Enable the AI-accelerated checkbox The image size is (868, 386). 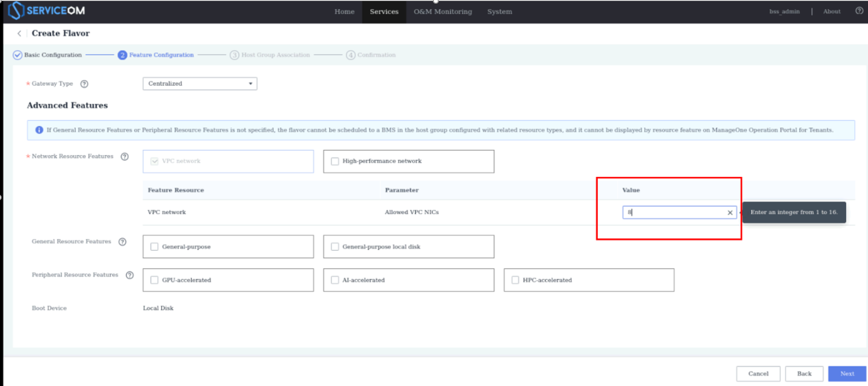[335, 280]
